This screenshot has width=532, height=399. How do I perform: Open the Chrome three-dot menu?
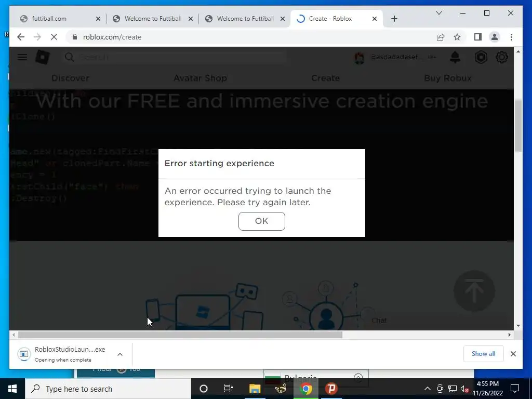(x=511, y=37)
